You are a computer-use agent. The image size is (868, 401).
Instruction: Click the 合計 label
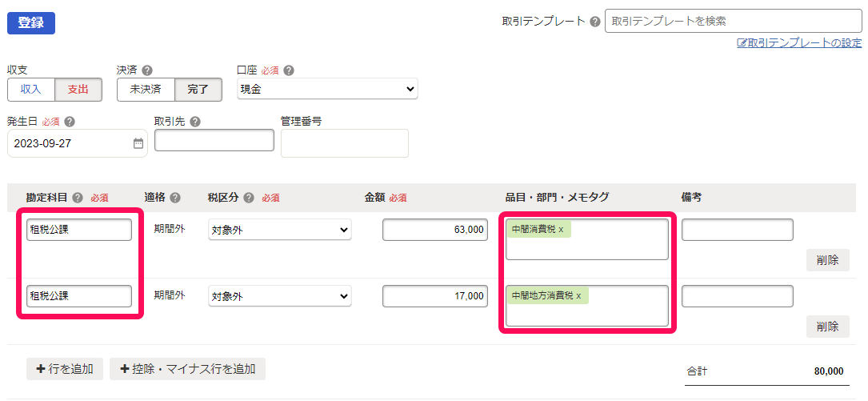697,371
